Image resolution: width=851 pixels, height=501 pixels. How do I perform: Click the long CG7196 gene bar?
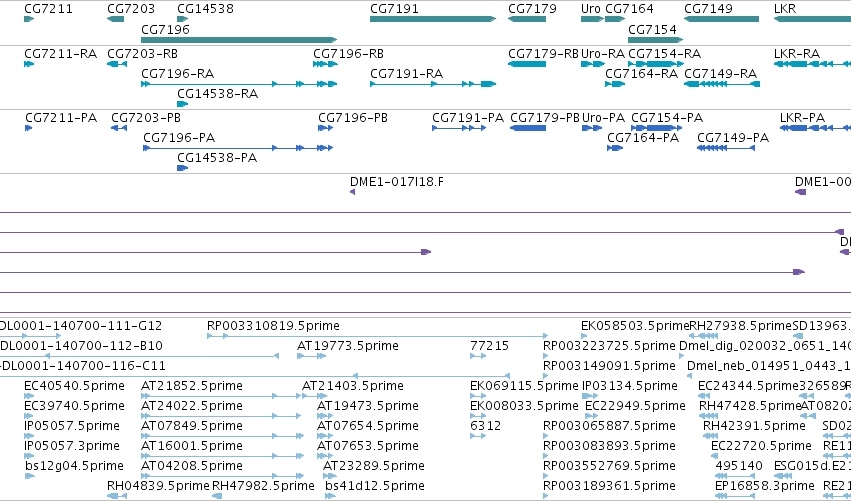click(x=239, y=40)
